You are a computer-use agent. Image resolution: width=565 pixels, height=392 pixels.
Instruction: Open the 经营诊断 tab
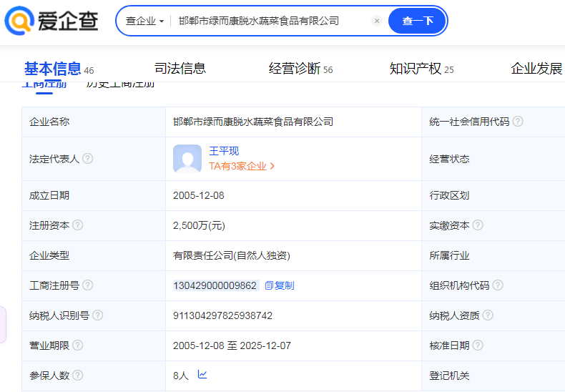coord(295,69)
